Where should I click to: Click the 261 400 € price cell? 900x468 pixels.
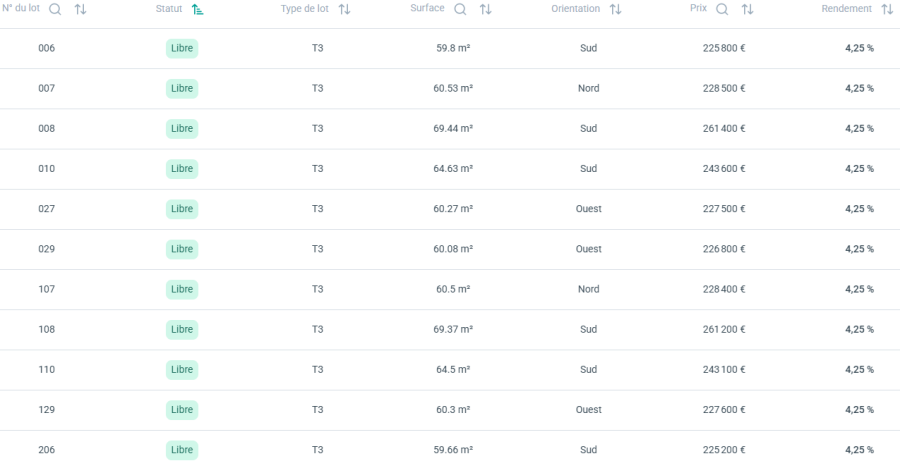click(723, 129)
